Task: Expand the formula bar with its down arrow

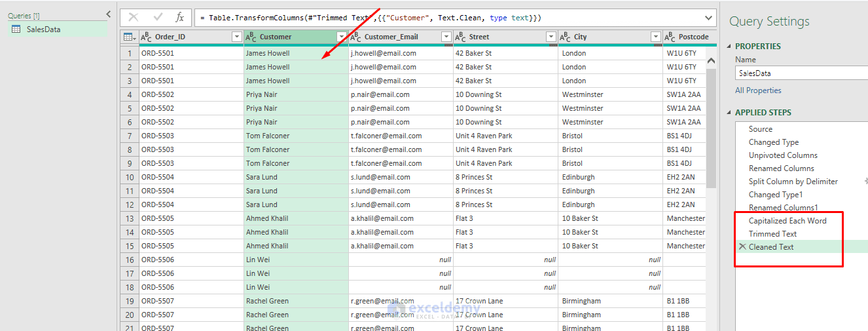Action: (709, 18)
